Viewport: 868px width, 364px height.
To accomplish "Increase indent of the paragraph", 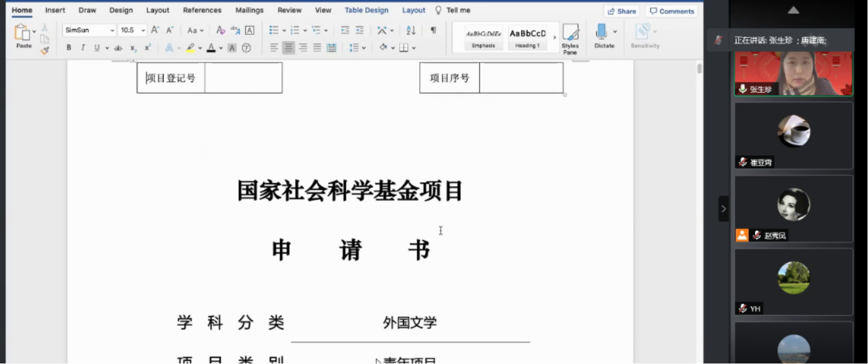I will pyautogui.click(x=359, y=30).
